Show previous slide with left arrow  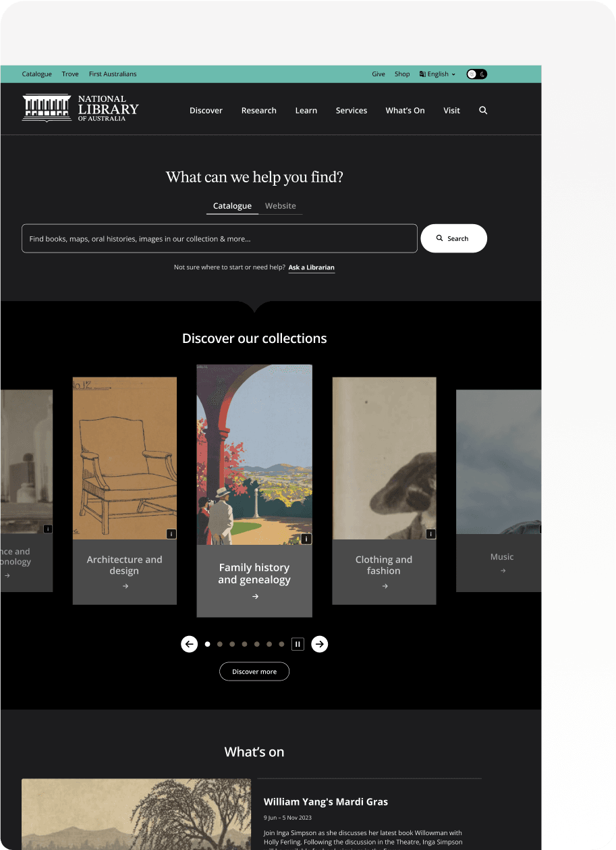coord(189,644)
